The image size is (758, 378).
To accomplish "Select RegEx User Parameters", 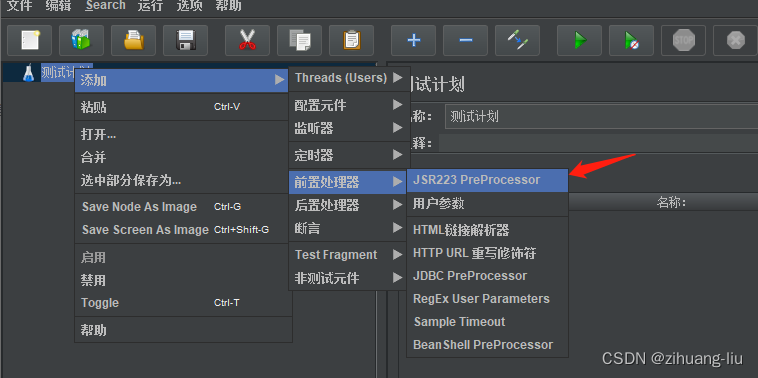I will pos(488,299).
